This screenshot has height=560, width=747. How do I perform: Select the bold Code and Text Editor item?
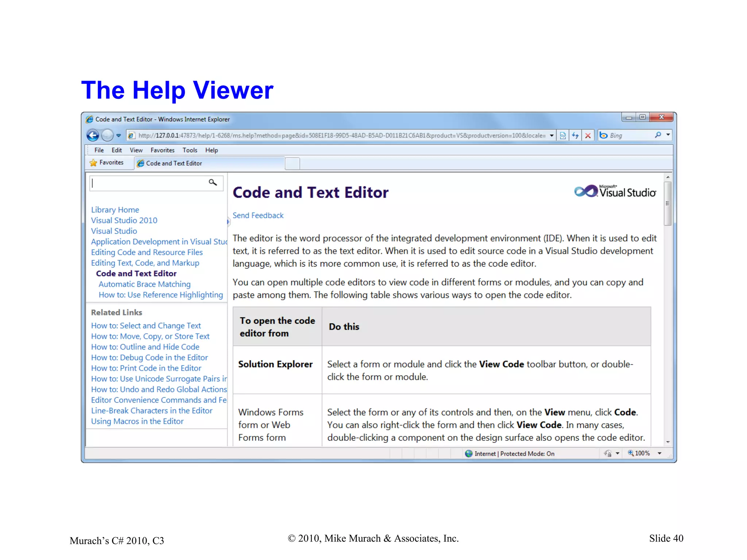[x=136, y=273]
